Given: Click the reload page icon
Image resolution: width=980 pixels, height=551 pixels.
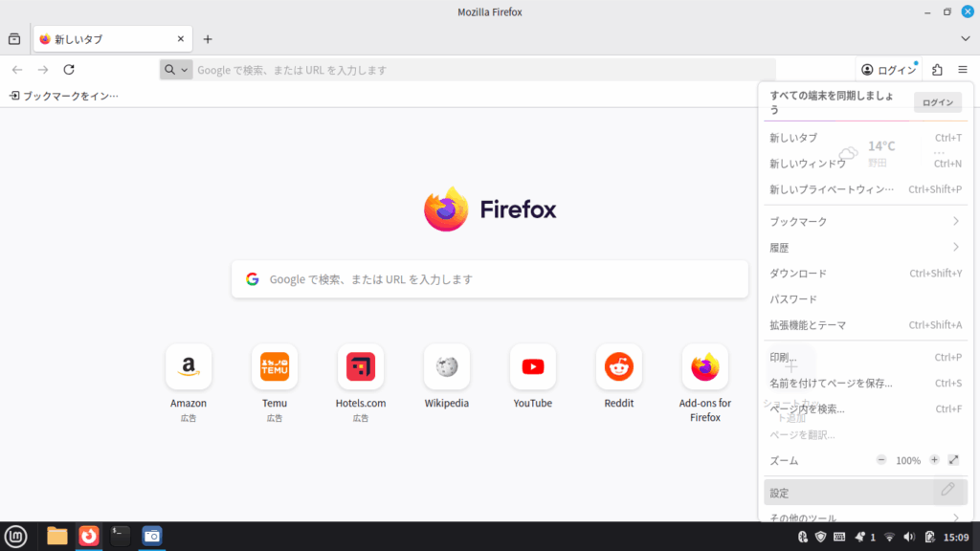Looking at the screenshot, I should 69,70.
